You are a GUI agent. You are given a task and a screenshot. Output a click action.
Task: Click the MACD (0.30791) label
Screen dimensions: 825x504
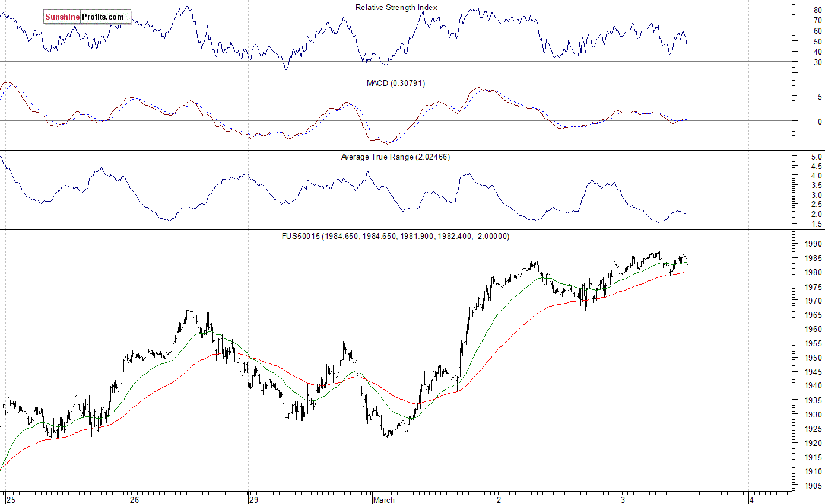pyautogui.click(x=396, y=83)
